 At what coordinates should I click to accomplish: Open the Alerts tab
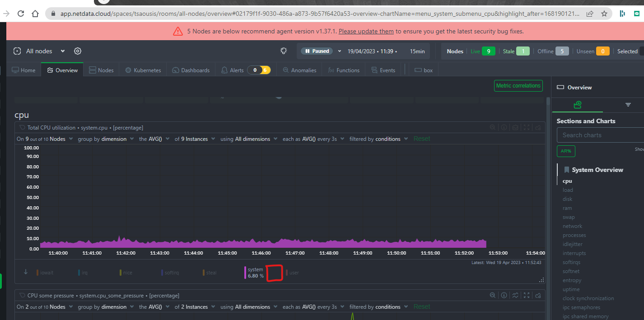(x=236, y=70)
